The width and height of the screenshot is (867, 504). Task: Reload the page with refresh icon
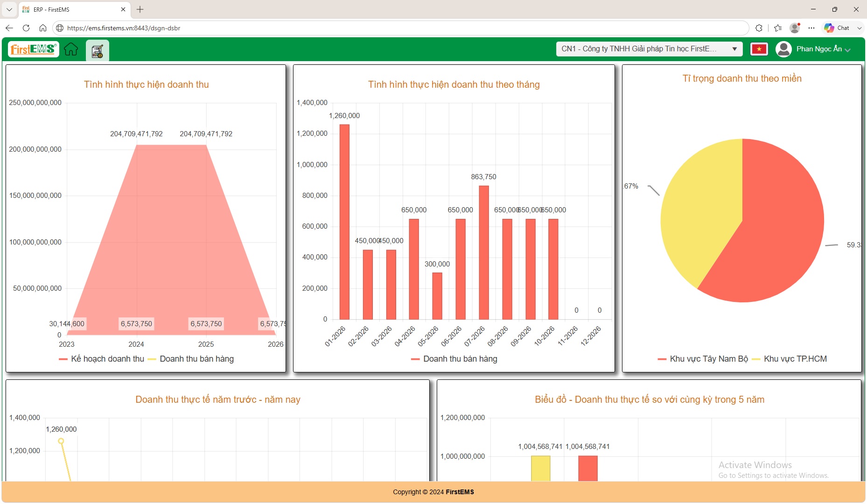[x=26, y=28]
